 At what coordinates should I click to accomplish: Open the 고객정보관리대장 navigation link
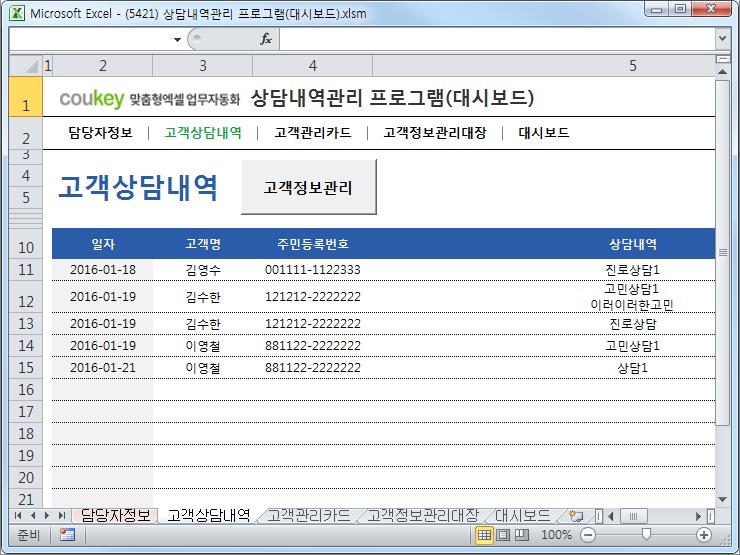(435, 133)
